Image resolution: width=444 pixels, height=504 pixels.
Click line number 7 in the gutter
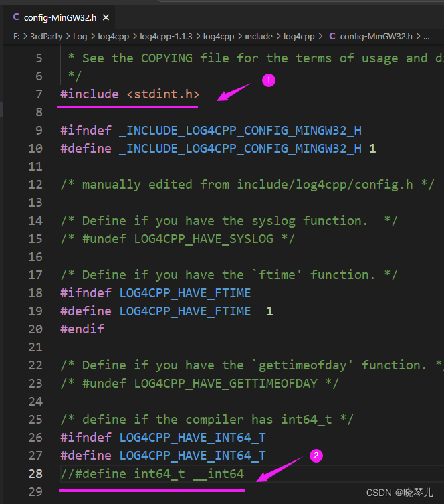click(x=39, y=94)
